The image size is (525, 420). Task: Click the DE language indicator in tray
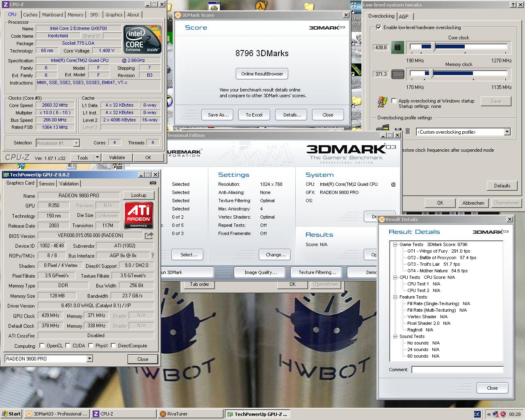(477, 414)
